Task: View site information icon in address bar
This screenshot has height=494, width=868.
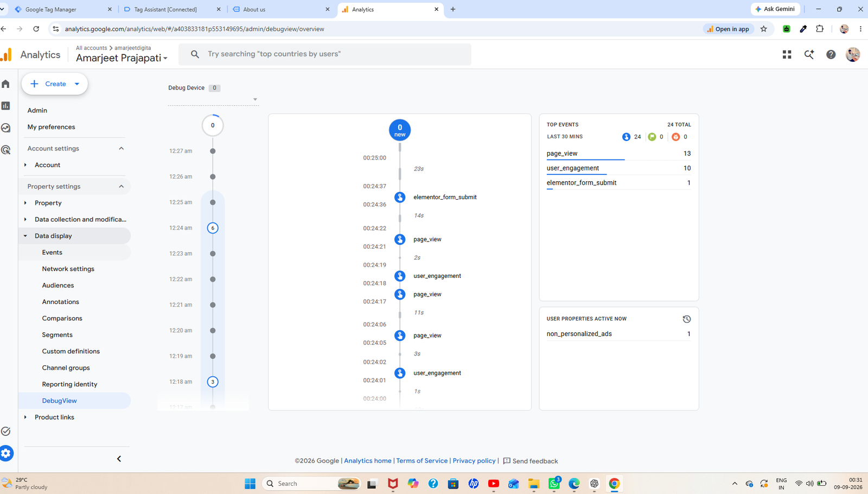Action: (55, 29)
